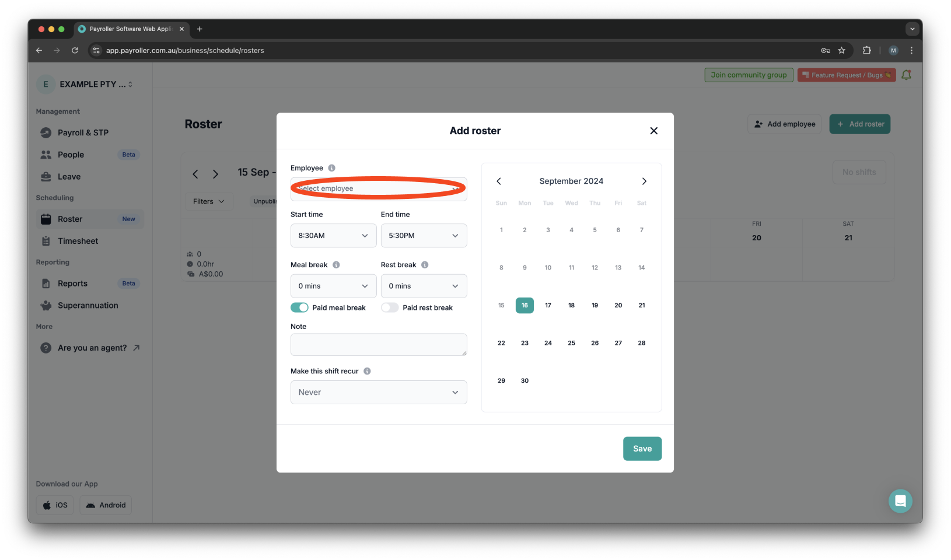Open the browser extensions icon
Image resolution: width=951 pixels, height=560 pixels.
[867, 51]
